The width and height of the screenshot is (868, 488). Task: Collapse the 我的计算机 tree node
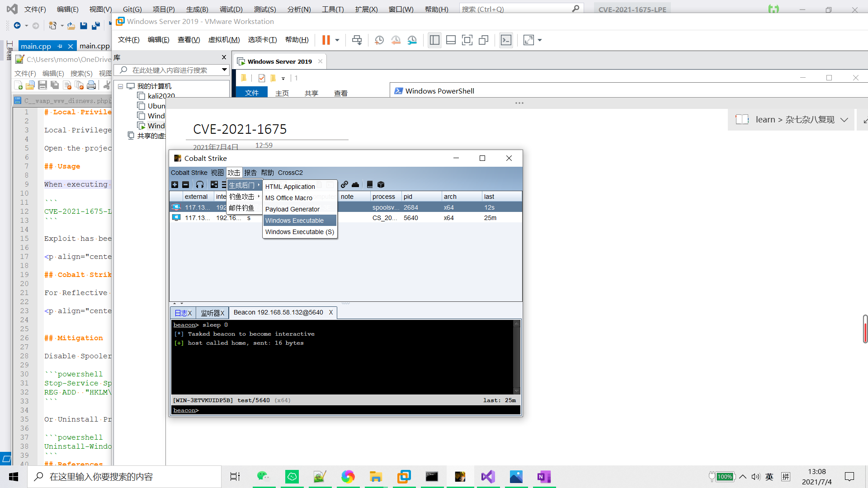point(121,86)
